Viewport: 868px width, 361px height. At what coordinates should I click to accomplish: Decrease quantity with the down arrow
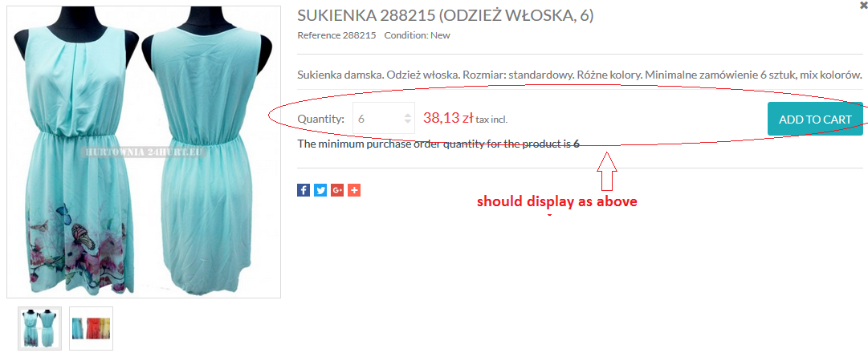[408, 121]
